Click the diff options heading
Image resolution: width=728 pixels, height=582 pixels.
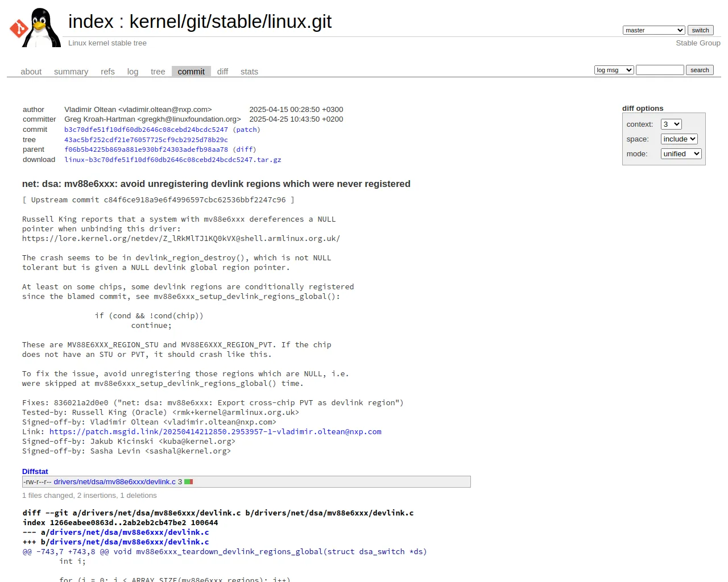pos(643,109)
